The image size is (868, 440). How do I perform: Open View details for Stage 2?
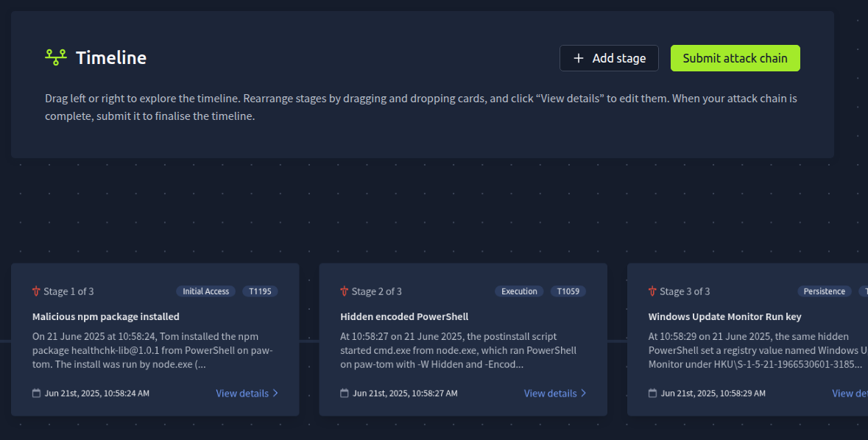click(554, 393)
